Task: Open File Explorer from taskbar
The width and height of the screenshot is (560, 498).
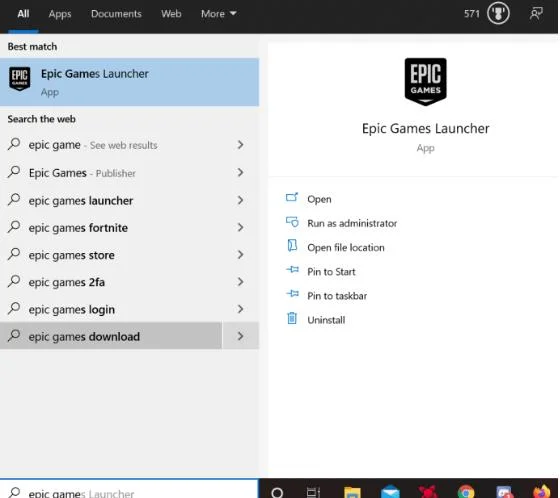Action: [x=352, y=492]
